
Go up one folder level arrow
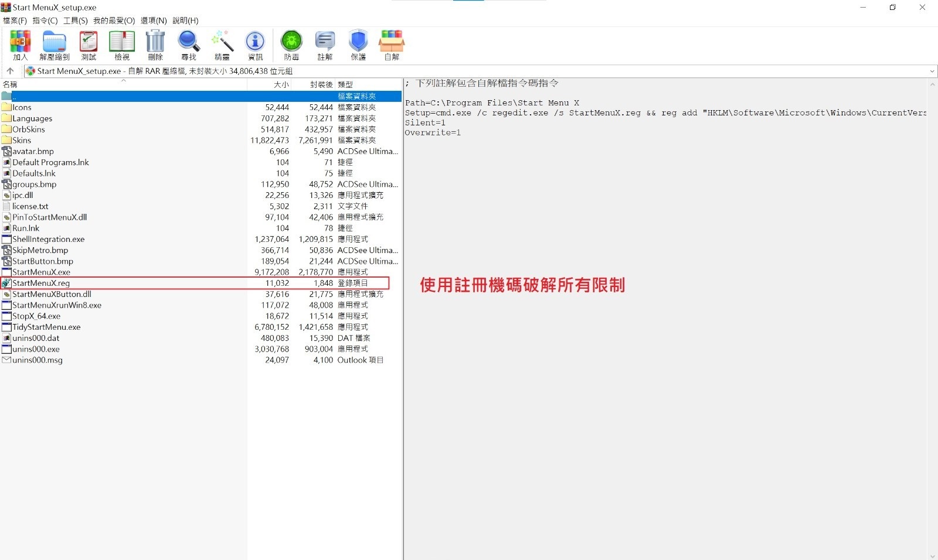[x=10, y=71]
